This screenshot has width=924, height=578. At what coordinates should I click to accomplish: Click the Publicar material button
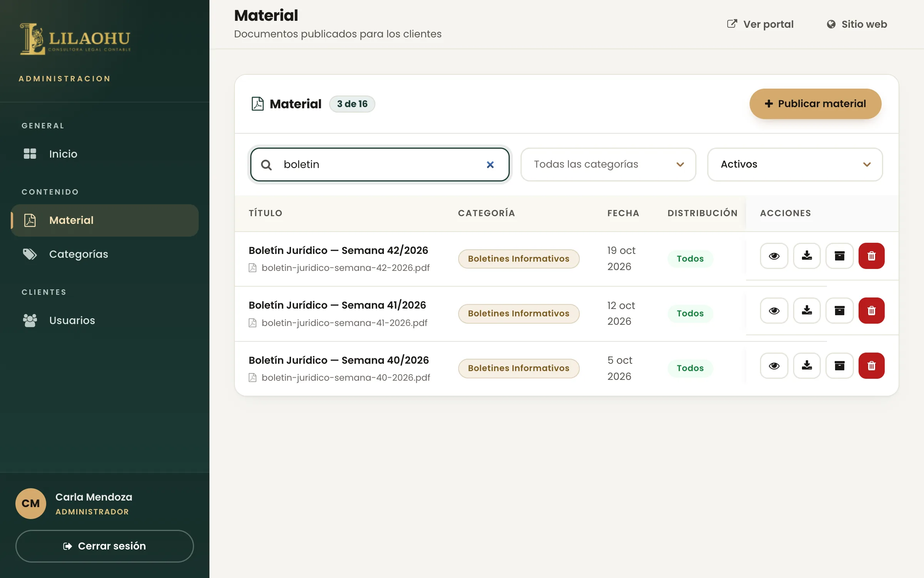coord(815,104)
